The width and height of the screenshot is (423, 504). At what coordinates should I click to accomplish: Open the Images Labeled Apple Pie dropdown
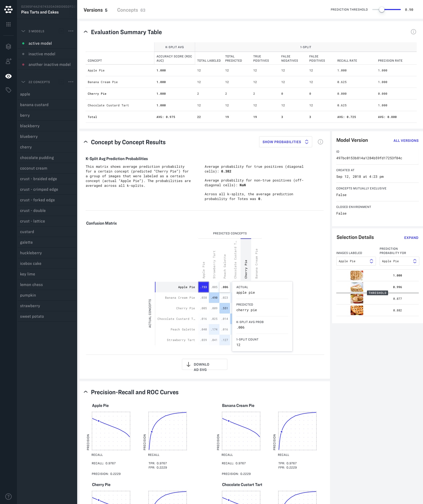(356, 261)
